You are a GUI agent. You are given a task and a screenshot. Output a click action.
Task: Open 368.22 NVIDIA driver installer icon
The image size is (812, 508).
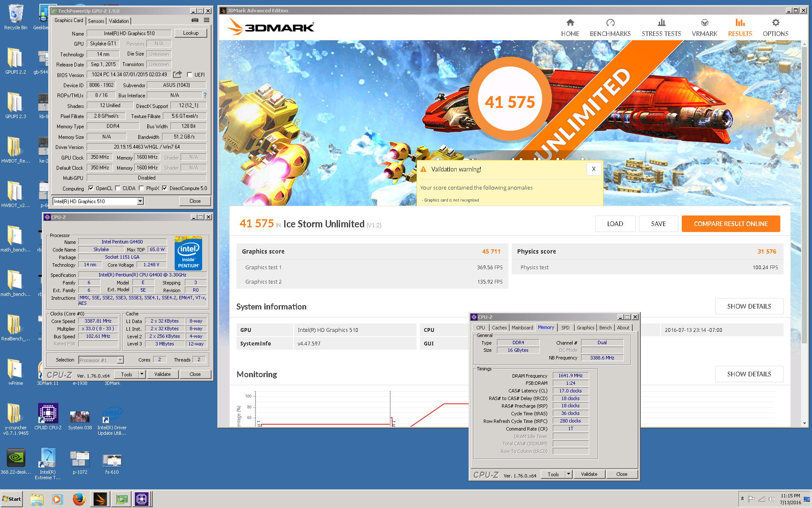(x=16, y=461)
